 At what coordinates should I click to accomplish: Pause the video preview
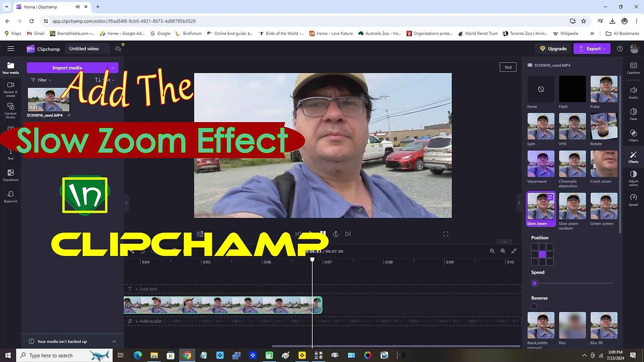coord(323,234)
